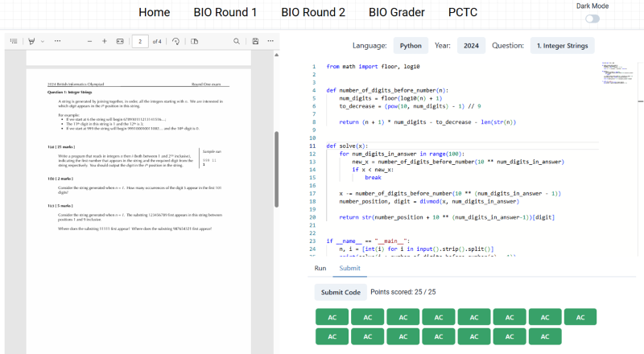Click the 'Sample run' box in the PDF

[212, 151]
